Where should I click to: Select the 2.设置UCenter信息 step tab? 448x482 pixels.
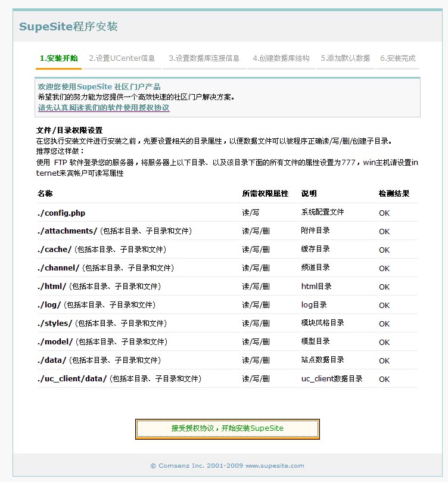coord(122,58)
